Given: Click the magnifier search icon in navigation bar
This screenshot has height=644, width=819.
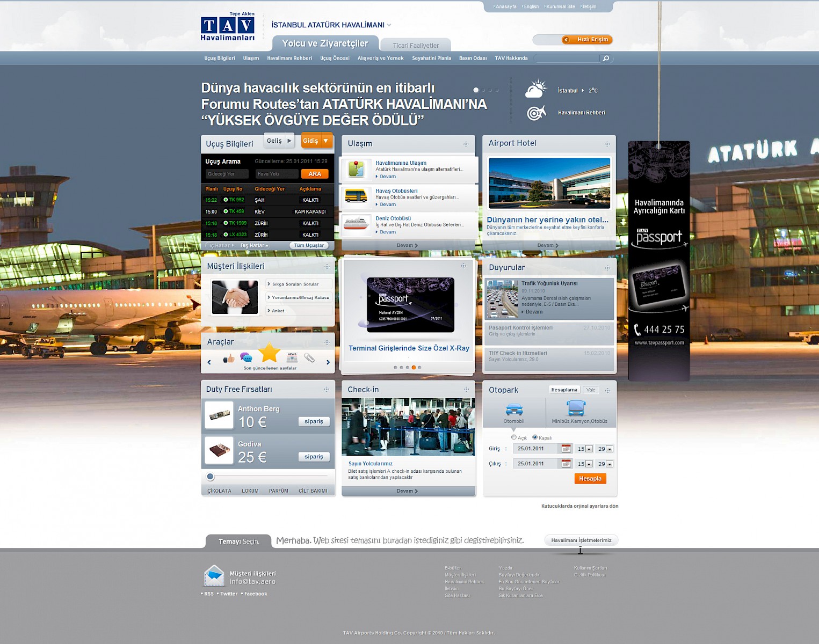Looking at the screenshot, I should click(x=606, y=58).
